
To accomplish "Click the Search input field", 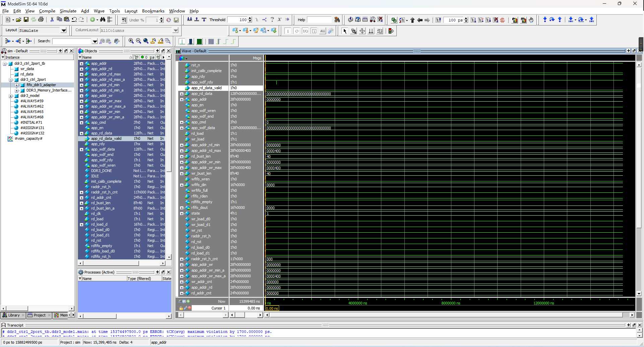I will click(x=72, y=41).
